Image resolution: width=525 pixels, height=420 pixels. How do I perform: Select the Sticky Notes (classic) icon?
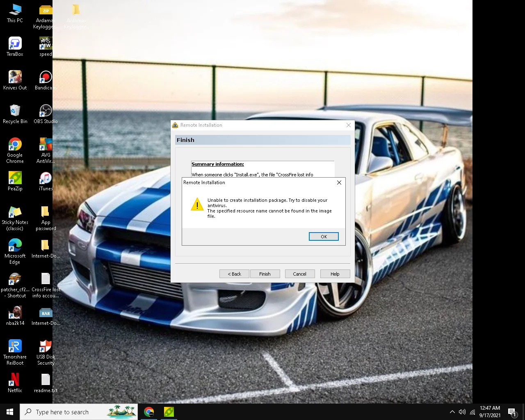pos(15,218)
